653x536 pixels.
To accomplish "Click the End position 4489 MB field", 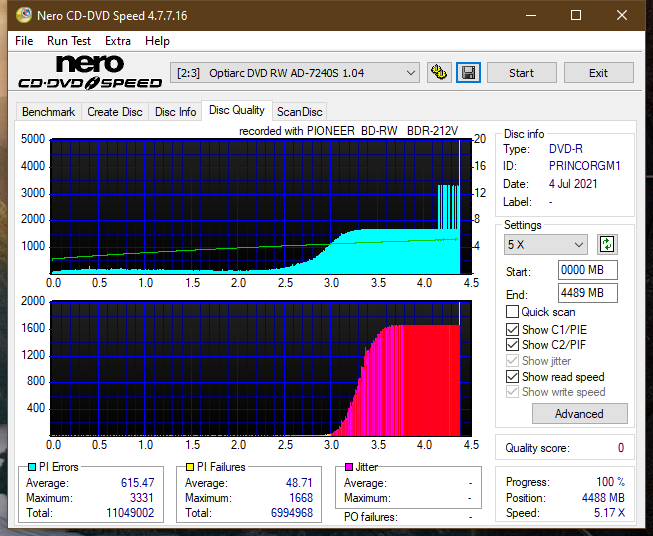I will (588, 293).
